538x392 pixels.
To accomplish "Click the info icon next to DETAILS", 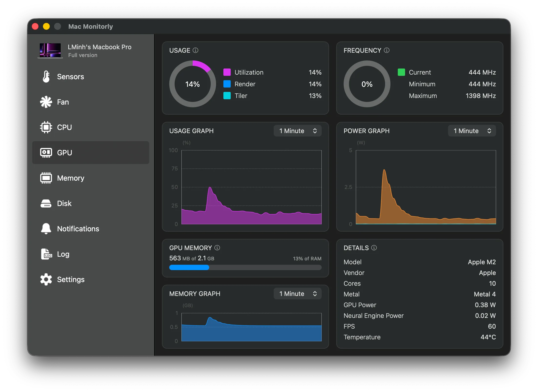I will [x=374, y=248].
